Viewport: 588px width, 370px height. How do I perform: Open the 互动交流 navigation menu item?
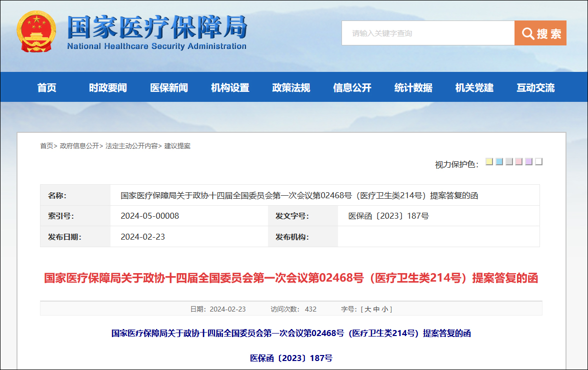(536, 88)
